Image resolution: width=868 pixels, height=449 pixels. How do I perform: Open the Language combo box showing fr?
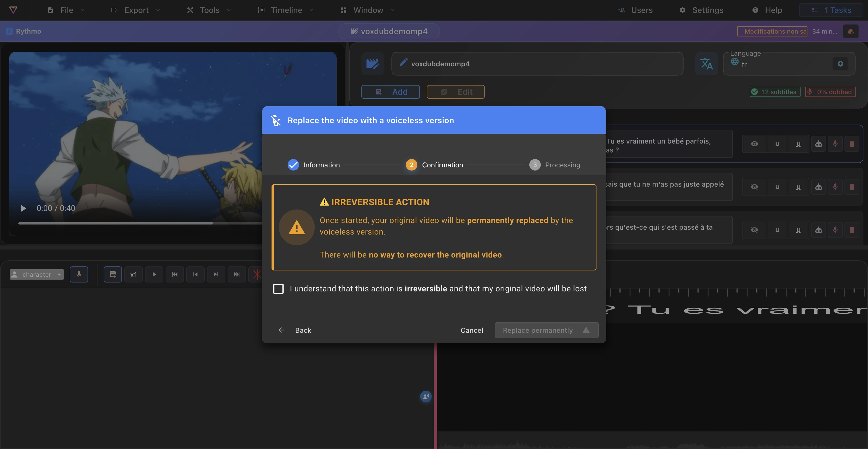(x=789, y=64)
